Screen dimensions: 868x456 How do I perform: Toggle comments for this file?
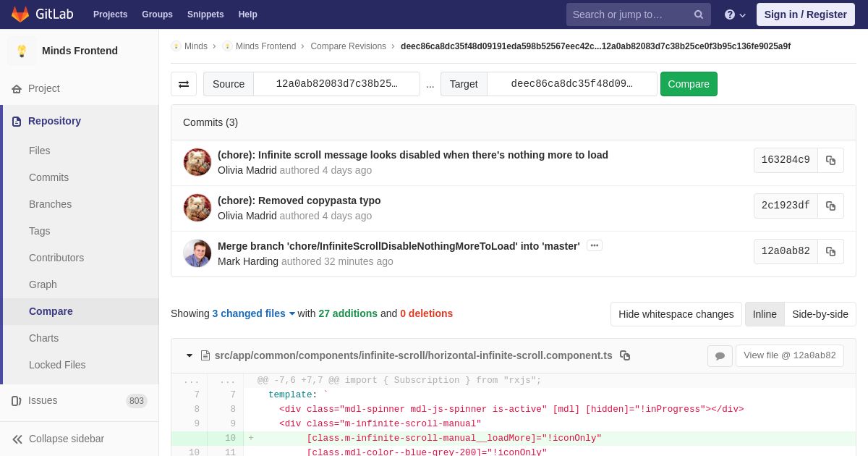point(720,355)
